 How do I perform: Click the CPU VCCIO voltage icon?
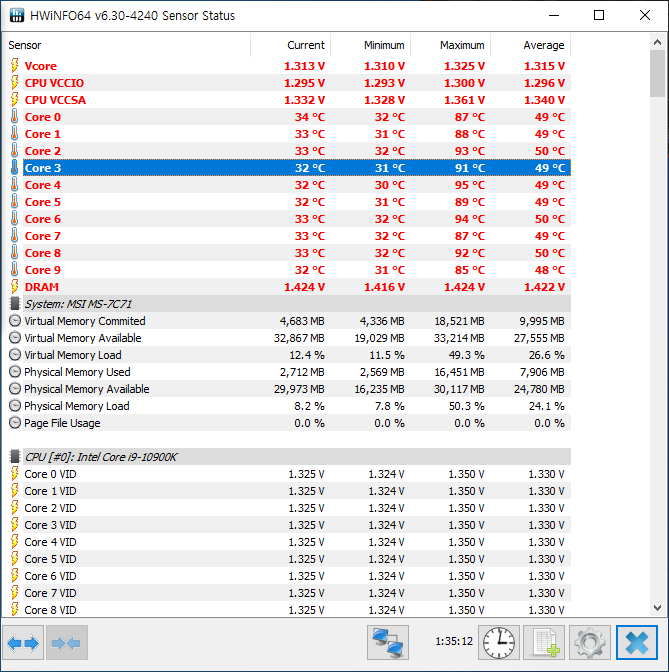point(15,83)
